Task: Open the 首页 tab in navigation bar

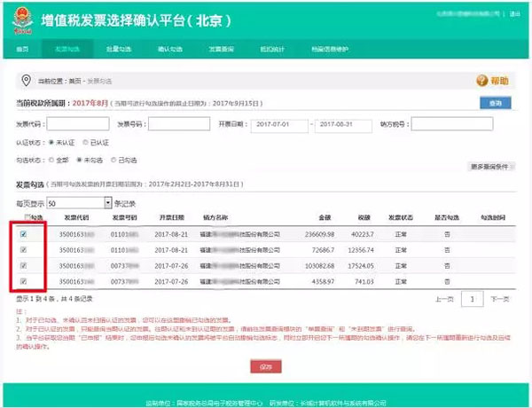Action: coord(22,49)
